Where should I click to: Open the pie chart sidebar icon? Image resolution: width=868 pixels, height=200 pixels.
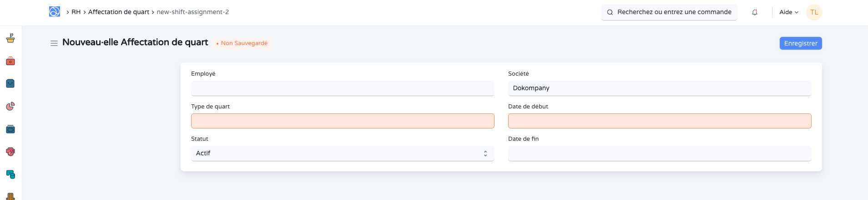pyautogui.click(x=10, y=106)
